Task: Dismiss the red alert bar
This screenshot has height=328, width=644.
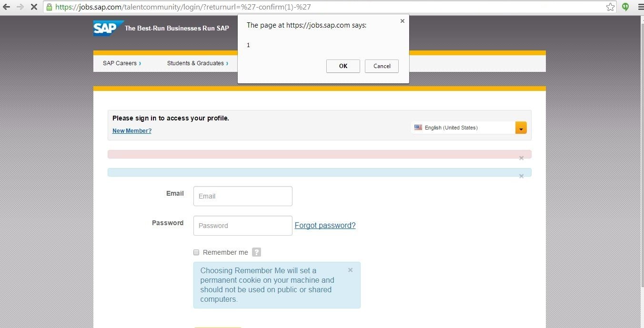Action: (x=521, y=158)
